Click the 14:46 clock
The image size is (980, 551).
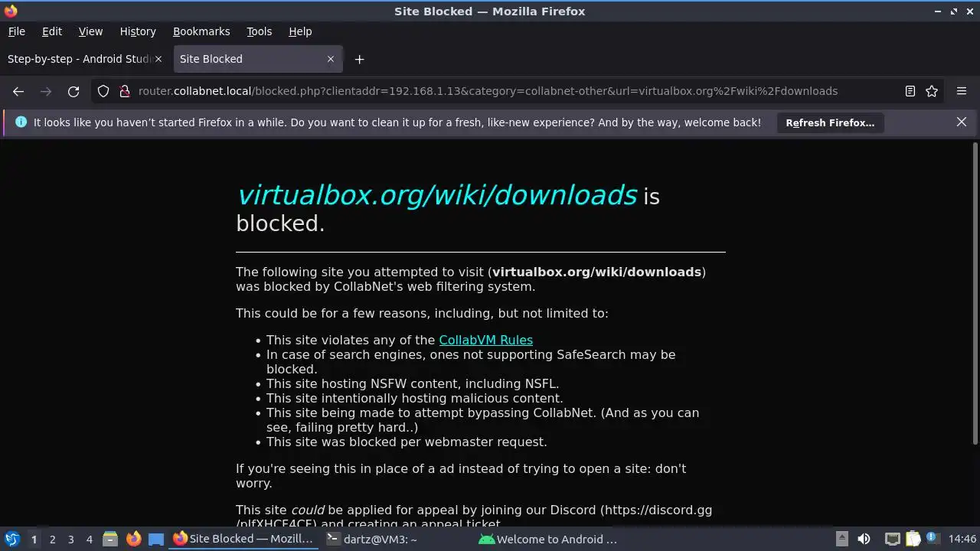click(962, 539)
